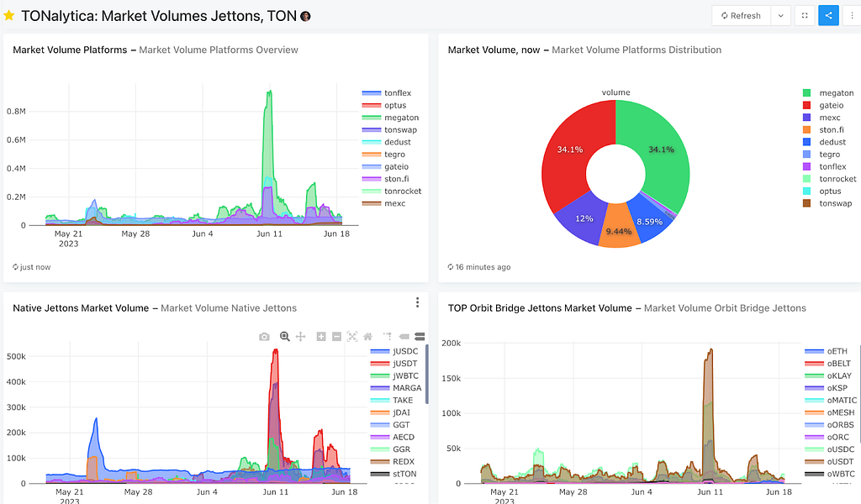Reset axes with the home icon
The height and width of the screenshot is (504, 861).
click(x=368, y=336)
